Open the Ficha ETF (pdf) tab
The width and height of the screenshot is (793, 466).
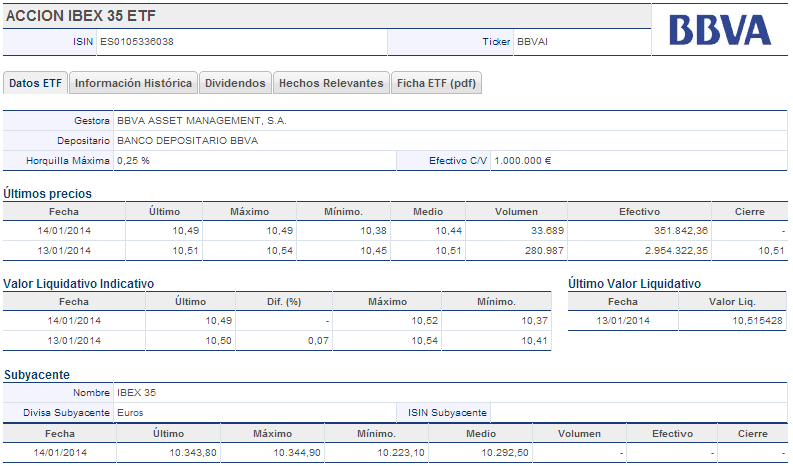click(x=436, y=83)
